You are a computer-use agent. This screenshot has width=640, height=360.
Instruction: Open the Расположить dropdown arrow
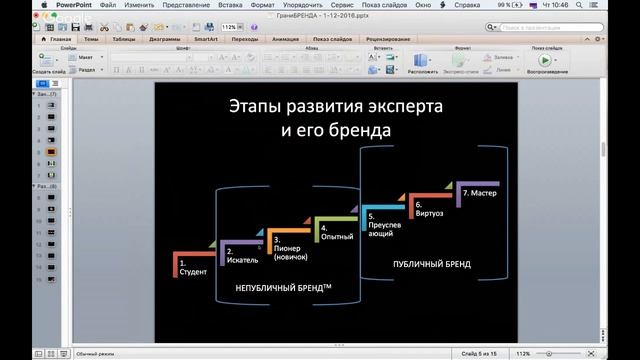(430, 60)
